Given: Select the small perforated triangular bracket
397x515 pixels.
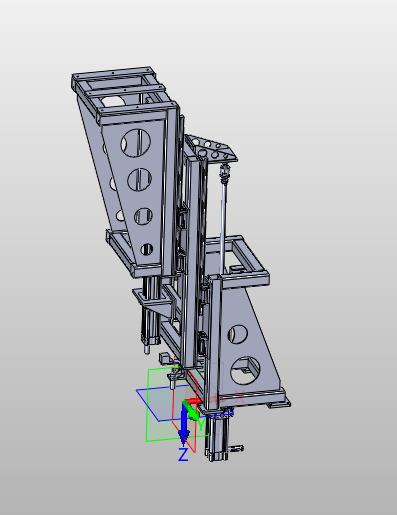Looking at the screenshot, I should pyautogui.click(x=212, y=148).
